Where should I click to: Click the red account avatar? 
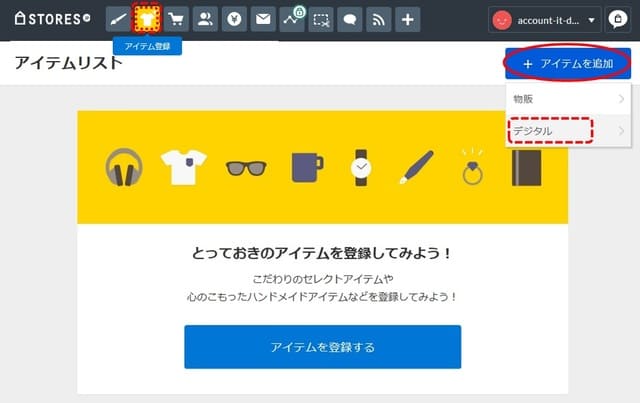point(502,20)
